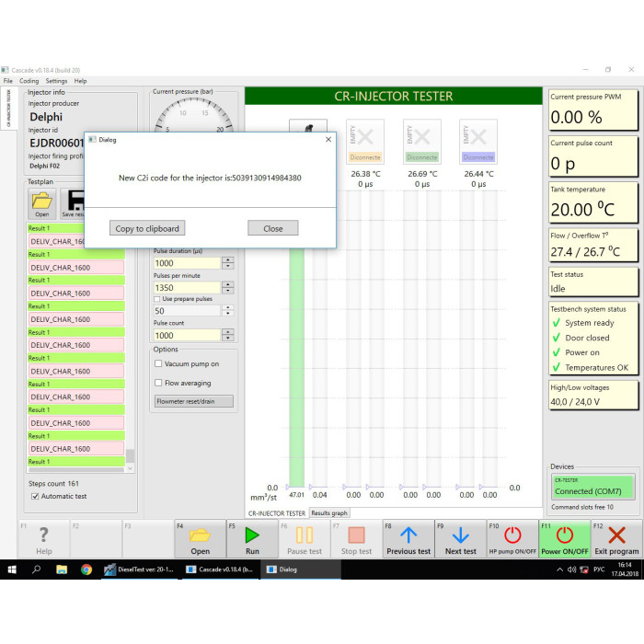Click the Pulse count spinner arrows
Viewport: 644px width, 644px height.
(228, 335)
